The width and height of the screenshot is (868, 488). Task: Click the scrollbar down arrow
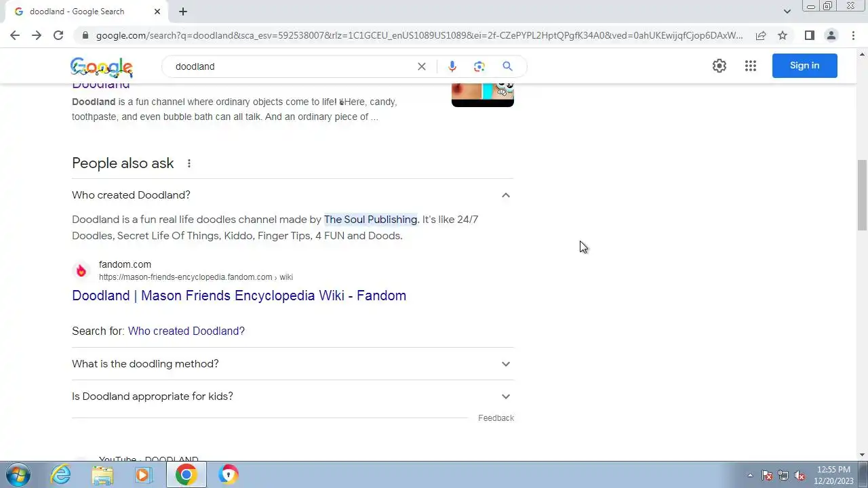[x=862, y=455]
